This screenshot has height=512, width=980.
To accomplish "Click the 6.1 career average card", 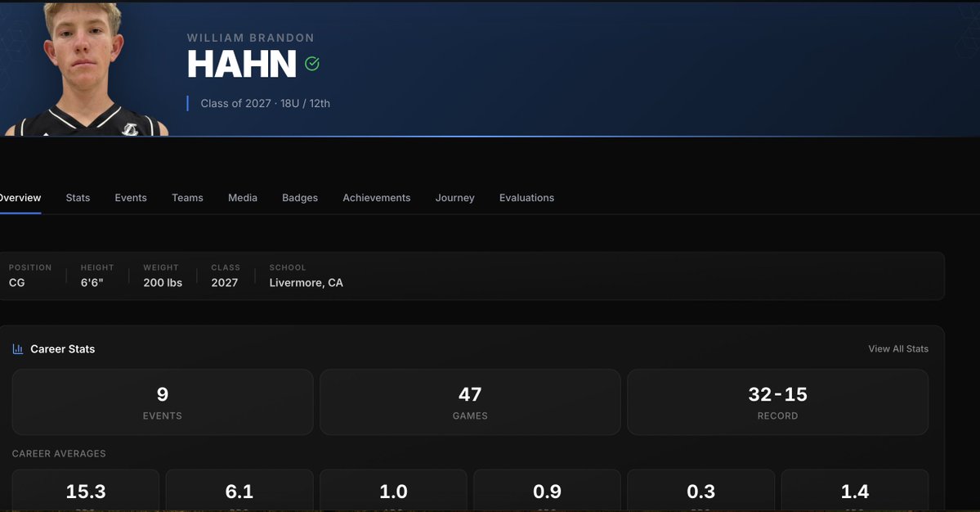I will pos(239,491).
